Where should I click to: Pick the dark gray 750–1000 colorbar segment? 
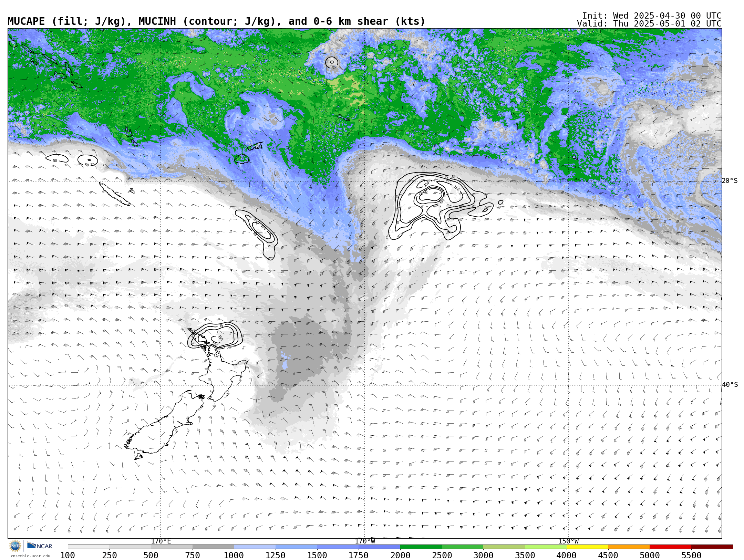[x=213, y=547]
